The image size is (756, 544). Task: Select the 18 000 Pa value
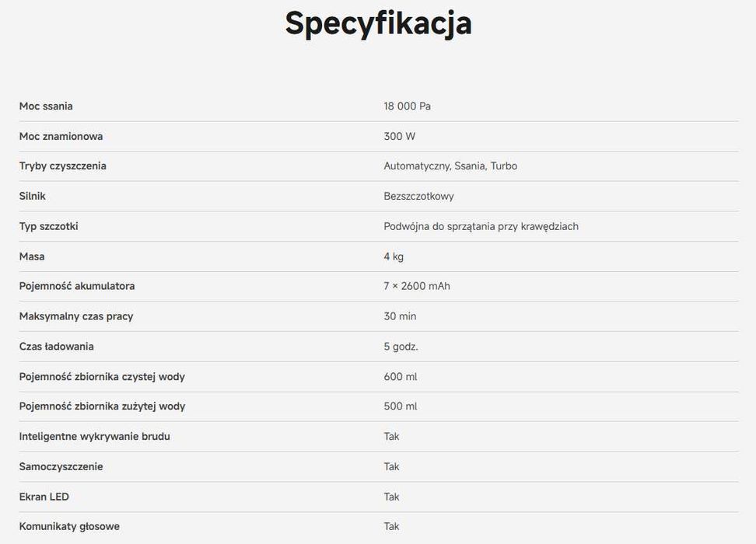pos(407,106)
